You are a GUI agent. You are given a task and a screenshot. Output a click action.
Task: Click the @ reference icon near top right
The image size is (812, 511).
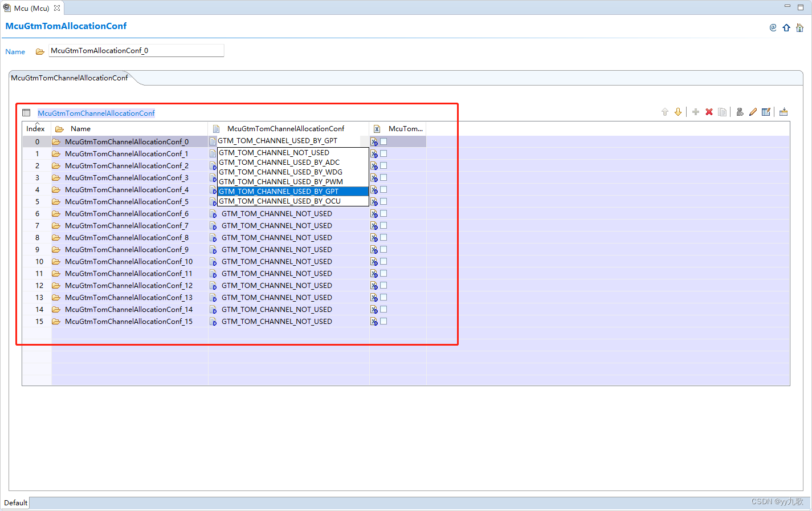773,27
